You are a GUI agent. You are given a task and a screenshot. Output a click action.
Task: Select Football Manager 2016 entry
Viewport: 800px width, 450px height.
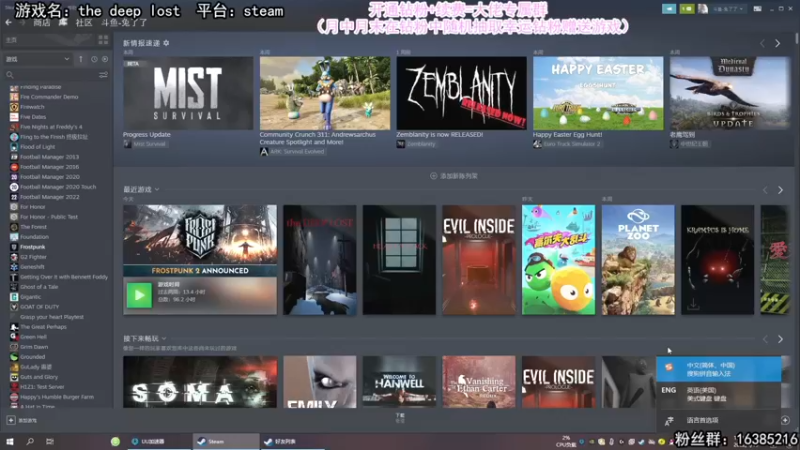49,167
